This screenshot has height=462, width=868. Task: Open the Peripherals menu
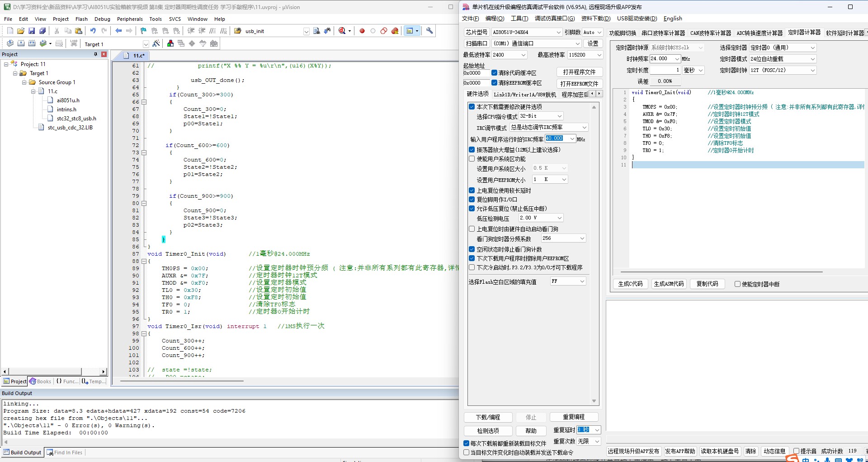[x=130, y=19]
